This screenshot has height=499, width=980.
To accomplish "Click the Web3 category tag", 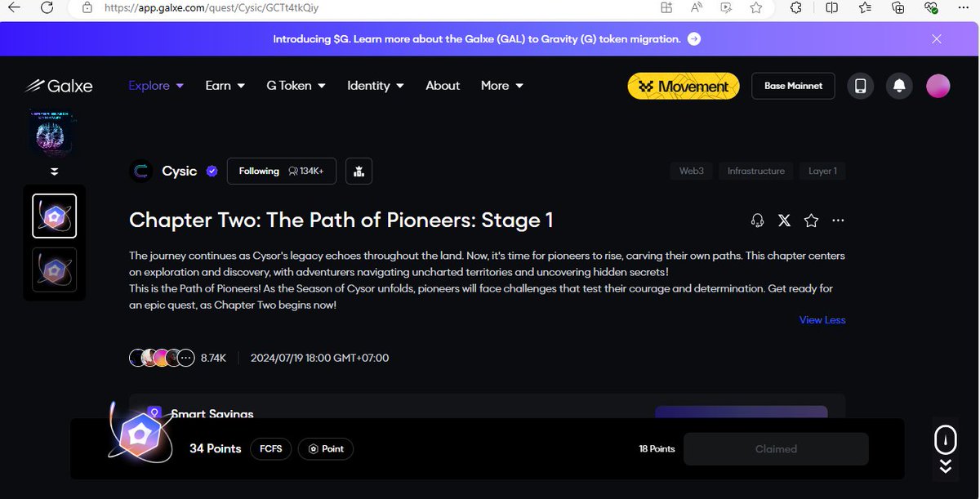I will tap(692, 171).
